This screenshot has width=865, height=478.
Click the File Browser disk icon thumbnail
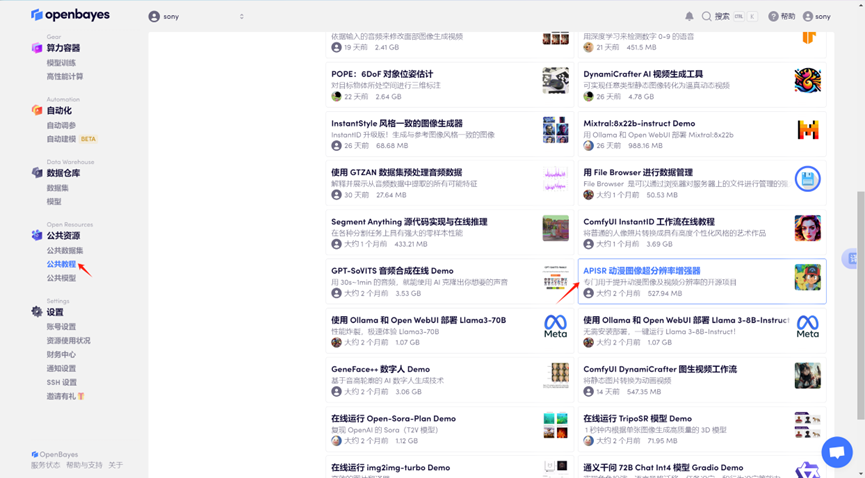coord(808,179)
